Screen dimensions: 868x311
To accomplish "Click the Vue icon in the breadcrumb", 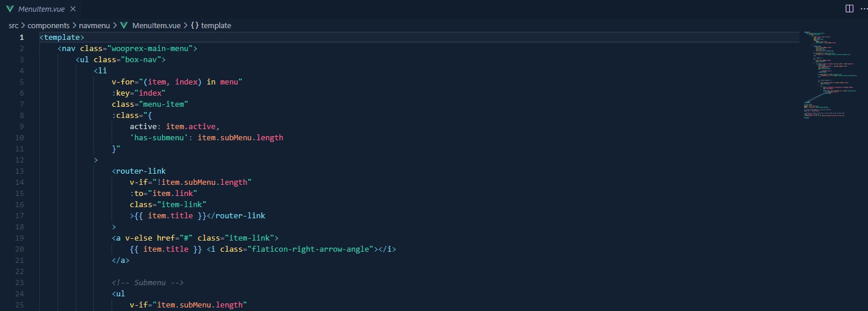I will [124, 25].
